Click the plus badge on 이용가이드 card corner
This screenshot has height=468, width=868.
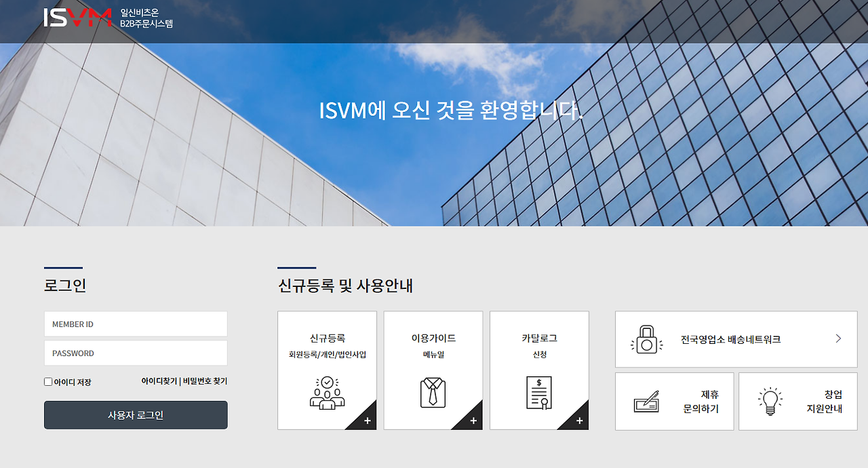coord(473,421)
